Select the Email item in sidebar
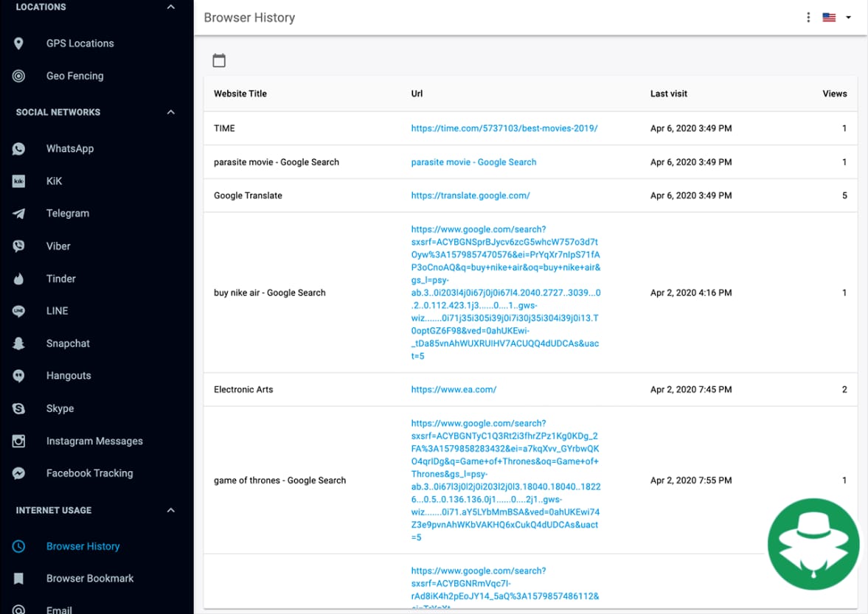This screenshot has height=614, width=868. point(58,609)
